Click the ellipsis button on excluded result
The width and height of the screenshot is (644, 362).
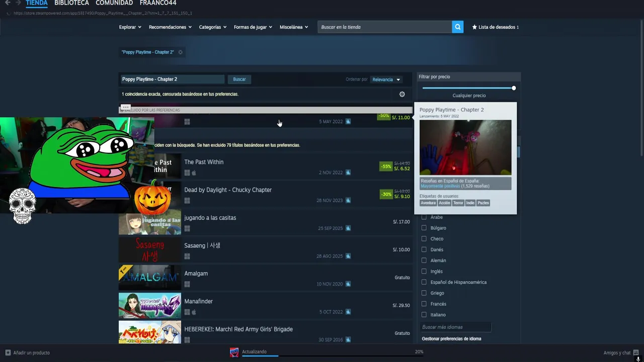(x=126, y=107)
